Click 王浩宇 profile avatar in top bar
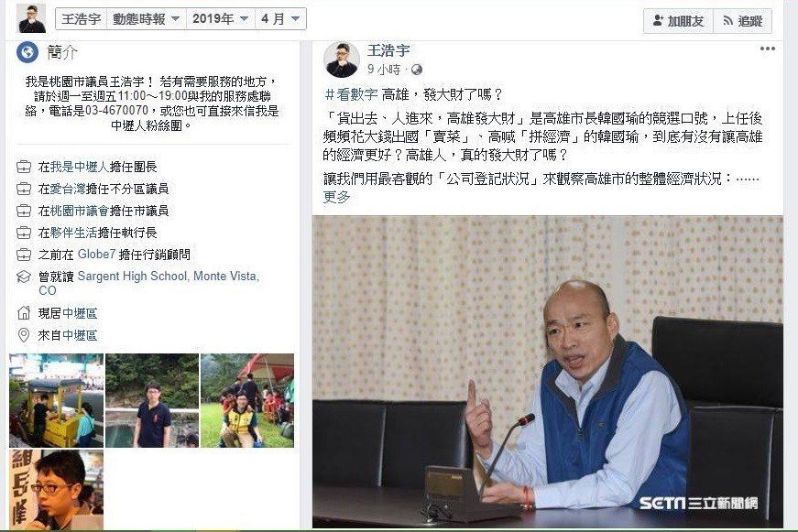 (32, 19)
